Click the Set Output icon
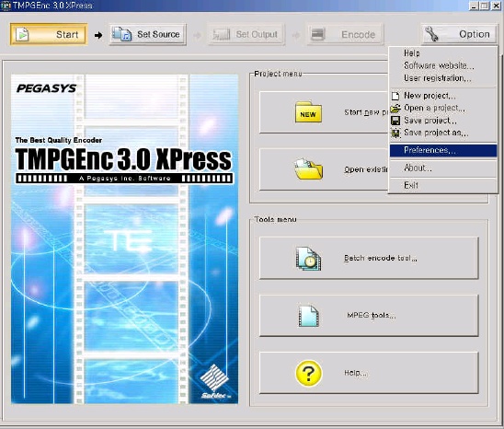This screenshot has width=504, height=429. pos(221,34)
